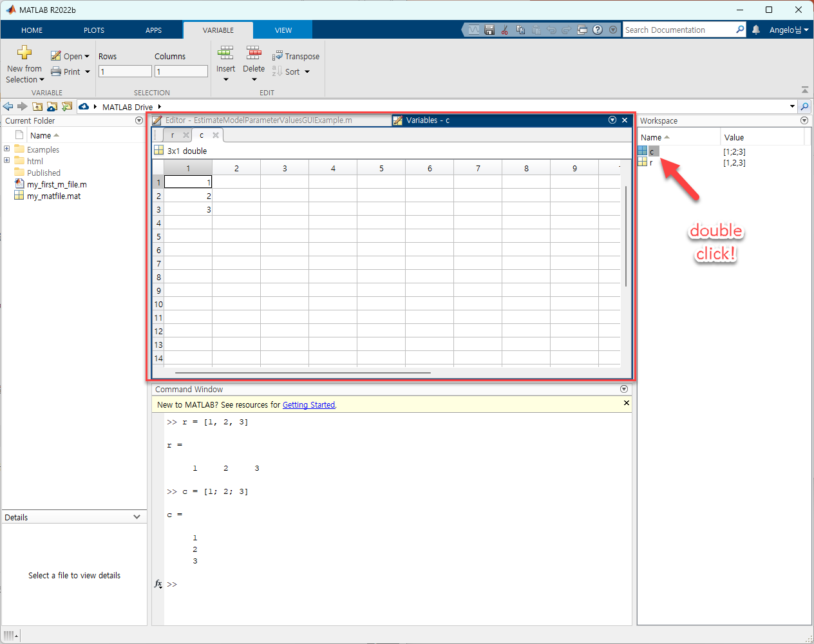Click the search icon beside the address bar

click(804, 106)
